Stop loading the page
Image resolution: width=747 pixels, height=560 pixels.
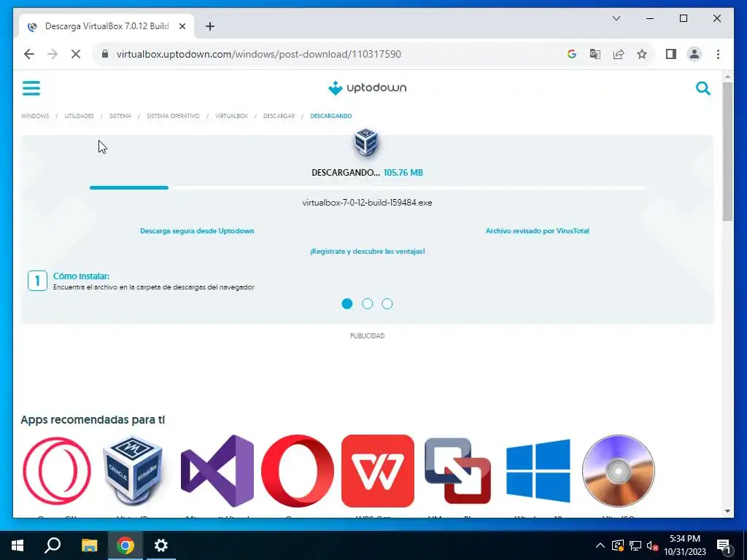pyautogui.click(x=76, y=54)
